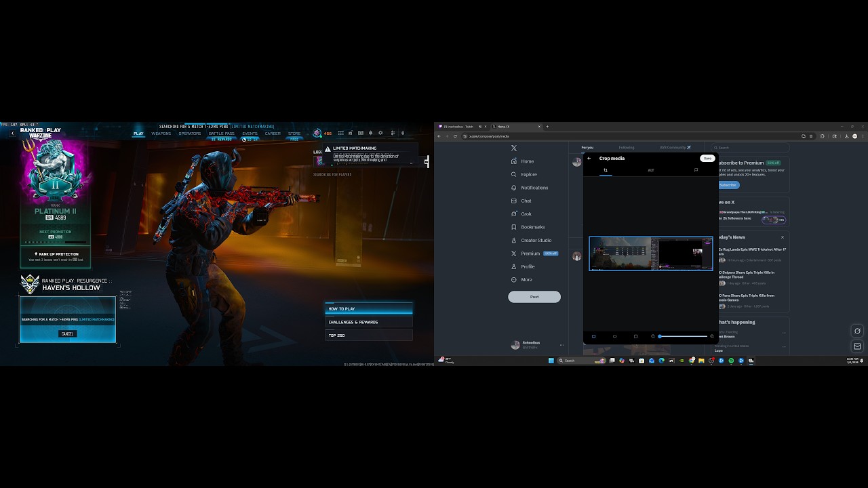Open TOP 250 leaderboard
This screenshot has height=488, width=868.
tap(369, 335)
